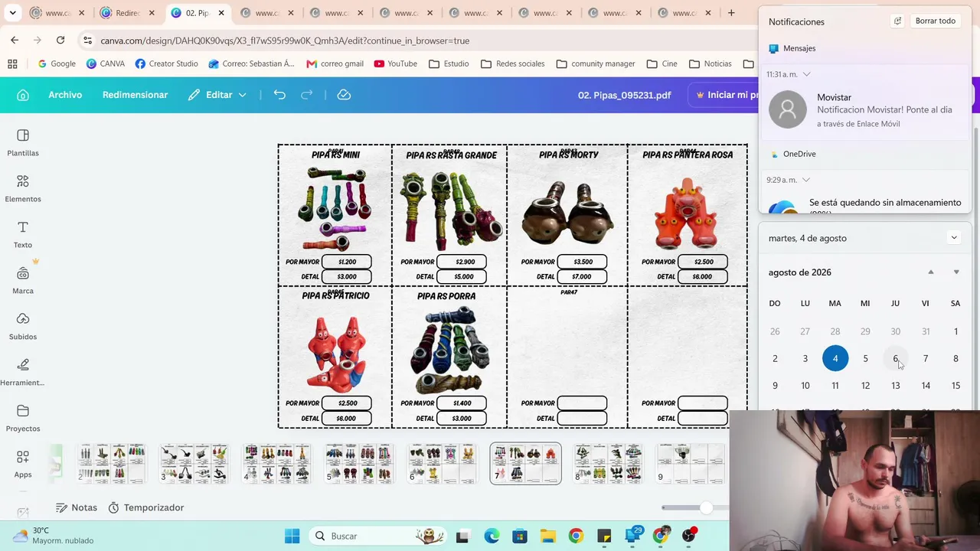Open the Chrome tab search dropdown
This screenshot has width=980, height=551.
pyautogui.click(x=13, y=13)
